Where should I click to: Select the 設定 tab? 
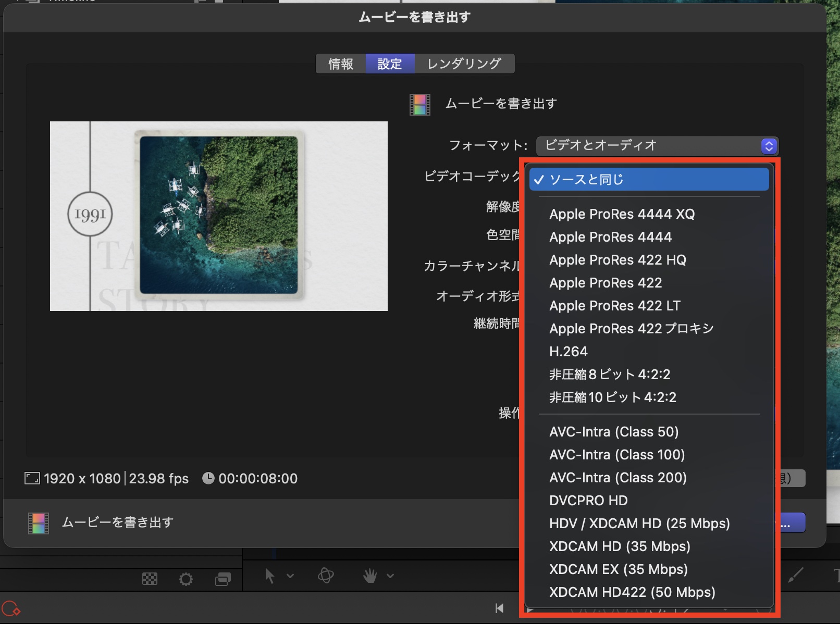[390, 64]
